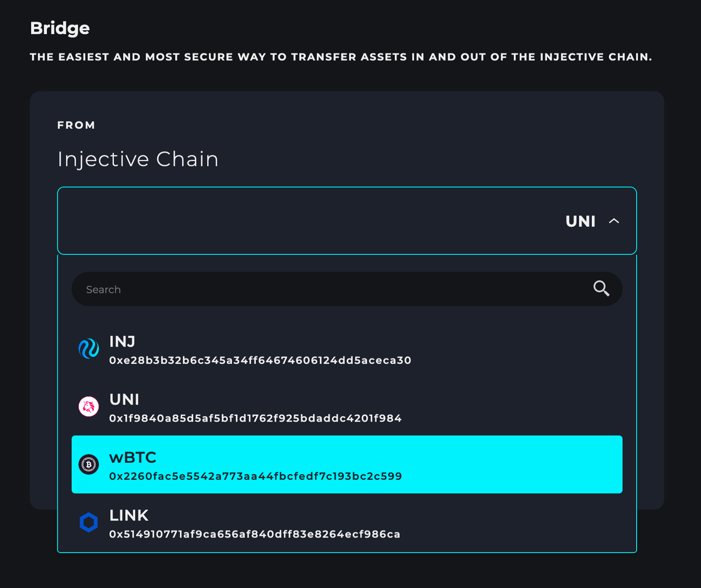
Task: Click the LINK contract address 0x5149…
Action: click(255, 534)
